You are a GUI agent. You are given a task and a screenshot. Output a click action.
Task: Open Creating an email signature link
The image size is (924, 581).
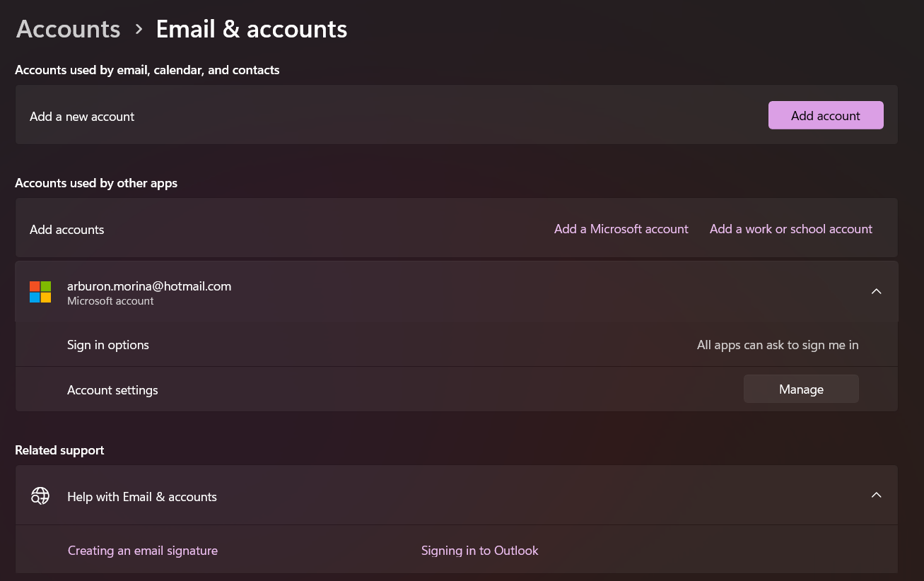pos(143,550)
